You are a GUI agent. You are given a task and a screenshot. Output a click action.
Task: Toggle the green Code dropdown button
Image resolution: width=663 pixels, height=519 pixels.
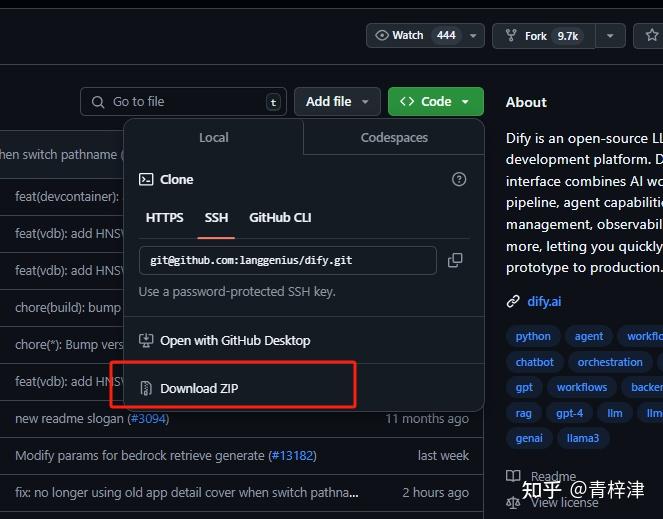point(436,102)
